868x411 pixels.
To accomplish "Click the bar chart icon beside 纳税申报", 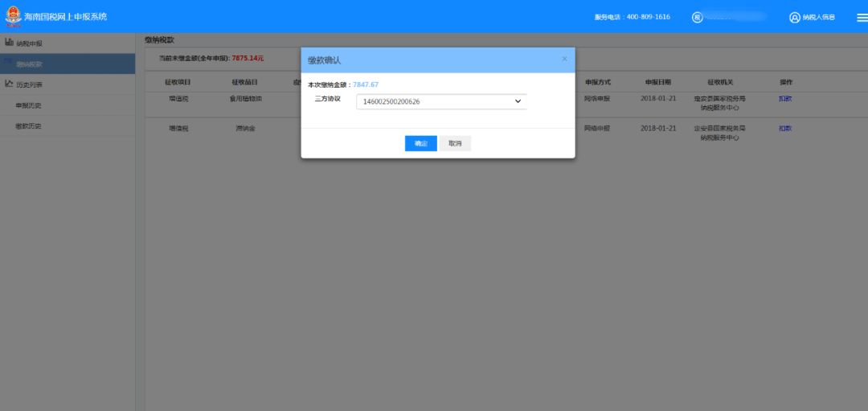I will 9,42.
